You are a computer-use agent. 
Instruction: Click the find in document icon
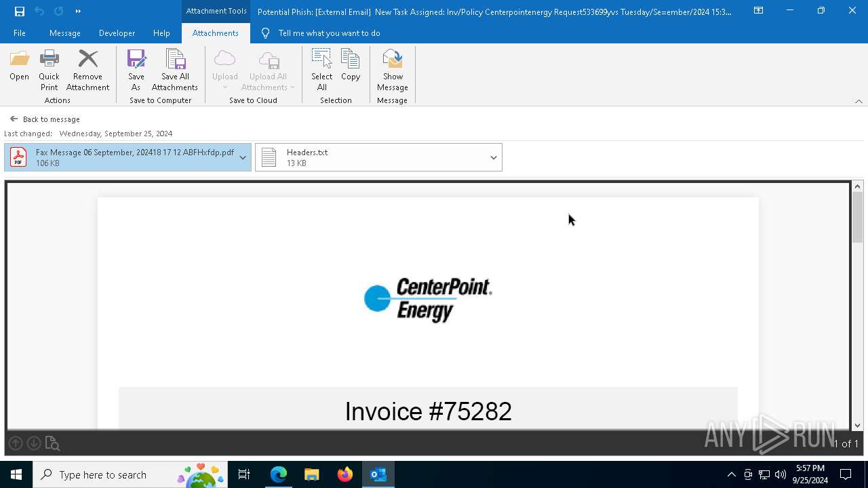point(52,444)
